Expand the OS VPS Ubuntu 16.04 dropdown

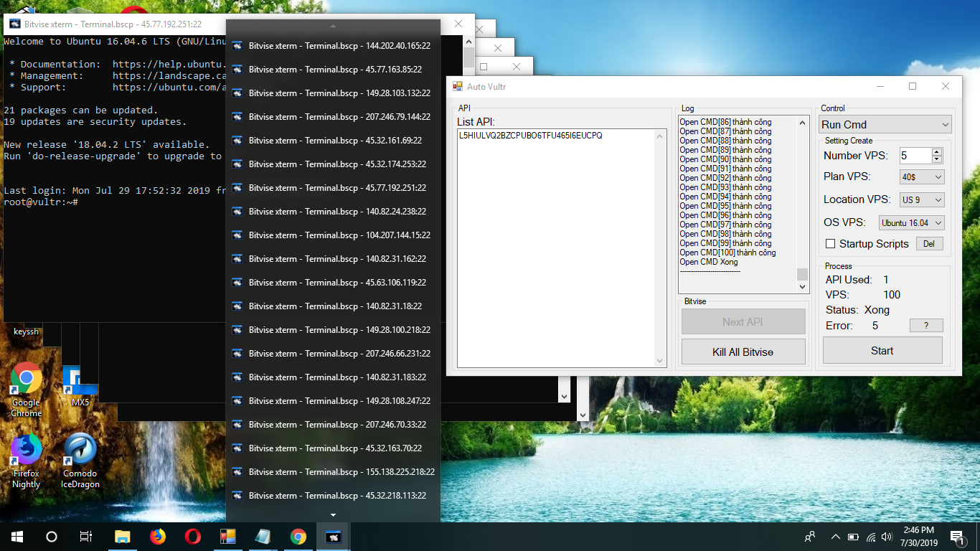click(911, 223)
